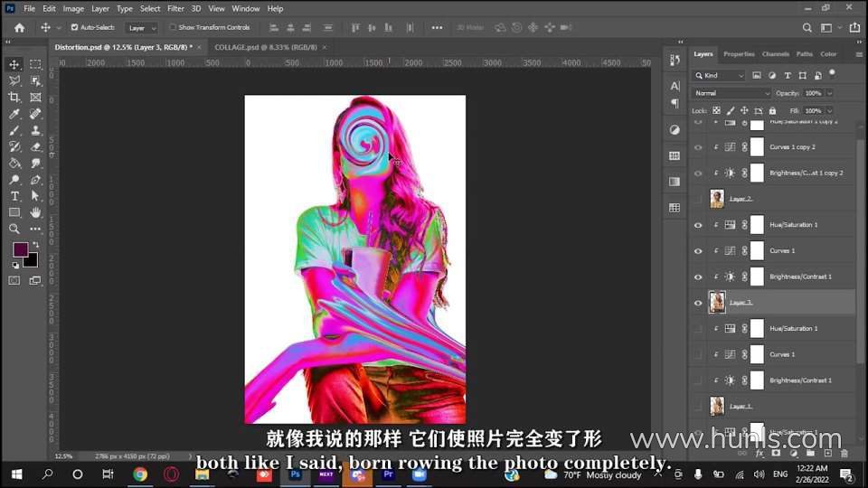Show the hidden Layer 1

697,406
